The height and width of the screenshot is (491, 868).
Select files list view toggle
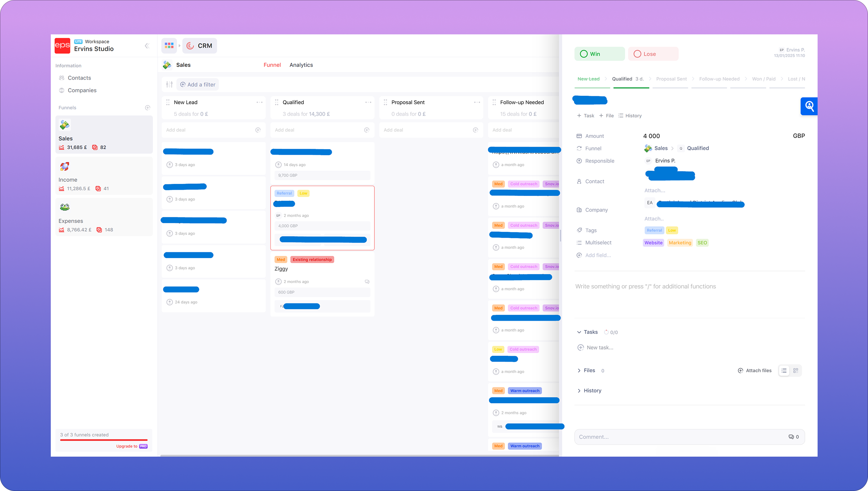coord(784,370)
